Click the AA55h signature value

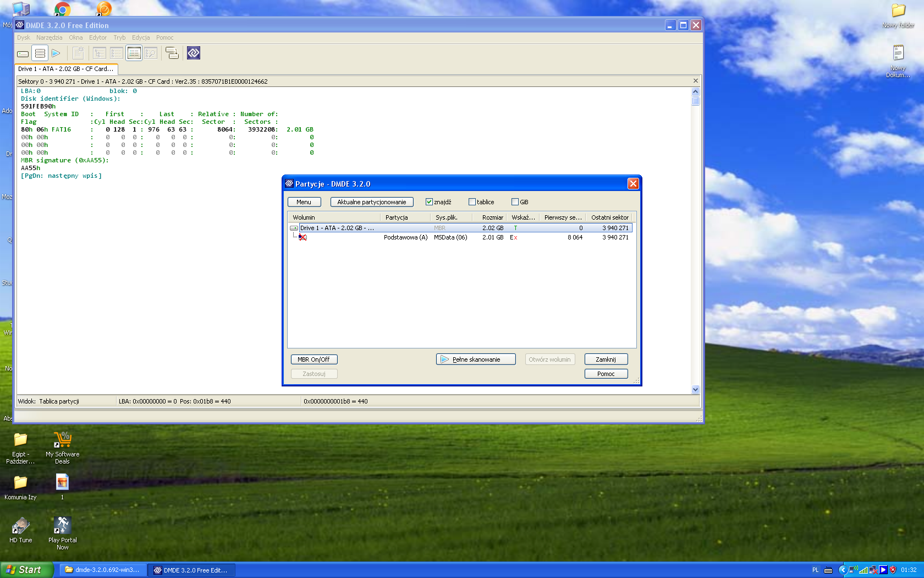pos(30,168)
